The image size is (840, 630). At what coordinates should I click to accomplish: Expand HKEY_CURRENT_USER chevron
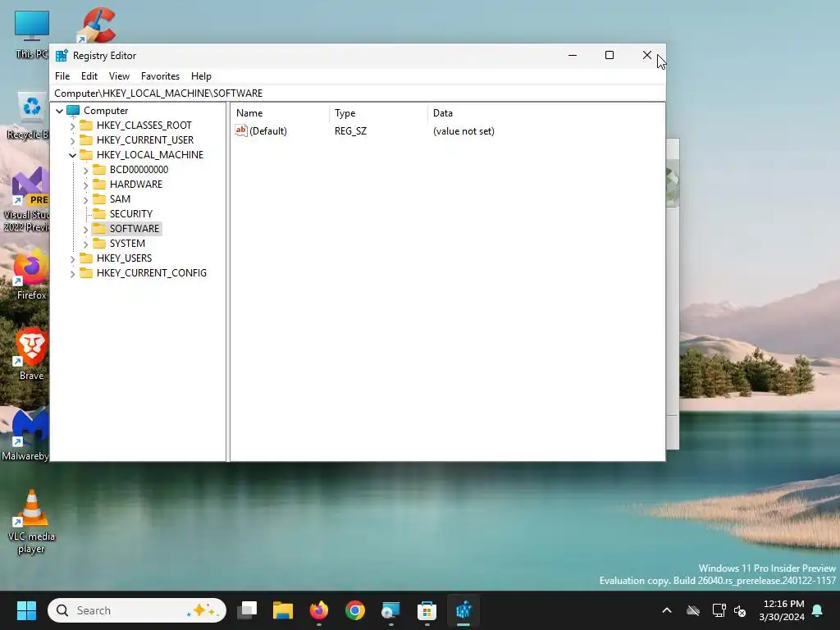[x=72, y=140]
